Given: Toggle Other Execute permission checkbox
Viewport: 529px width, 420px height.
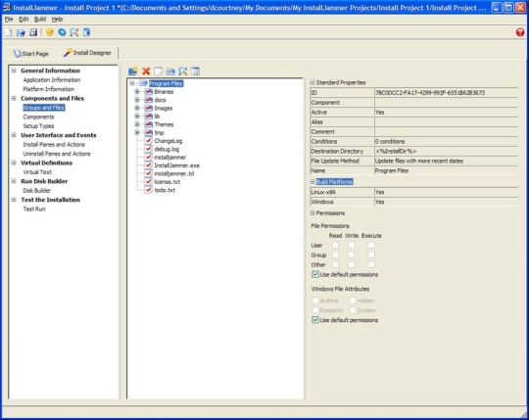Looking at the screenshot, I should [371, 264].
